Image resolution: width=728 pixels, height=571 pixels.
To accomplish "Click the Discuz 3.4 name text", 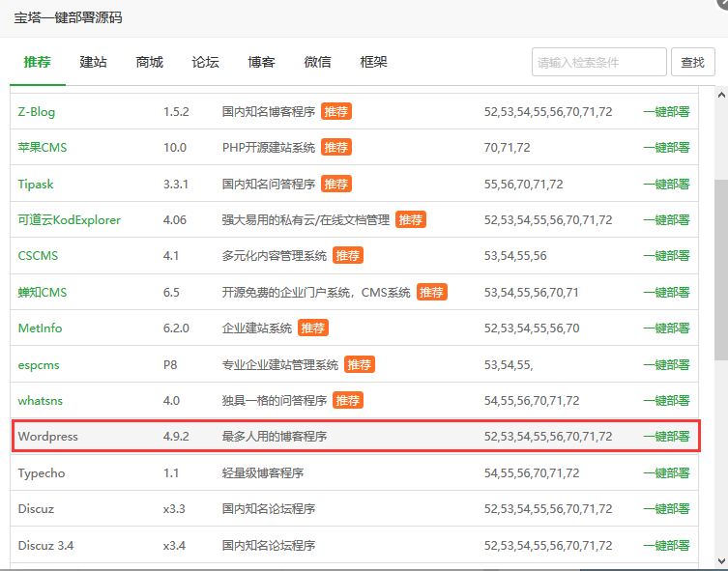I will pyautogui.click(x=45, y=546).
